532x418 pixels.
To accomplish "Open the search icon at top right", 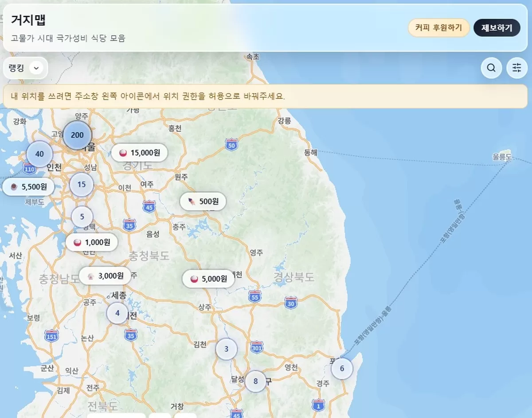I will tap(491, 68).
